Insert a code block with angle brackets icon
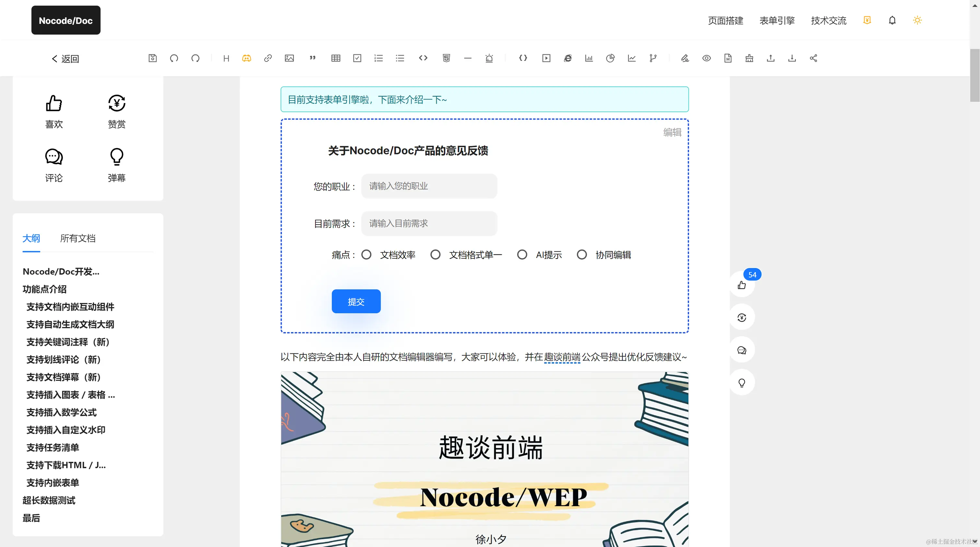This screenshot has width=980, height=547. [x=423, y=58]
